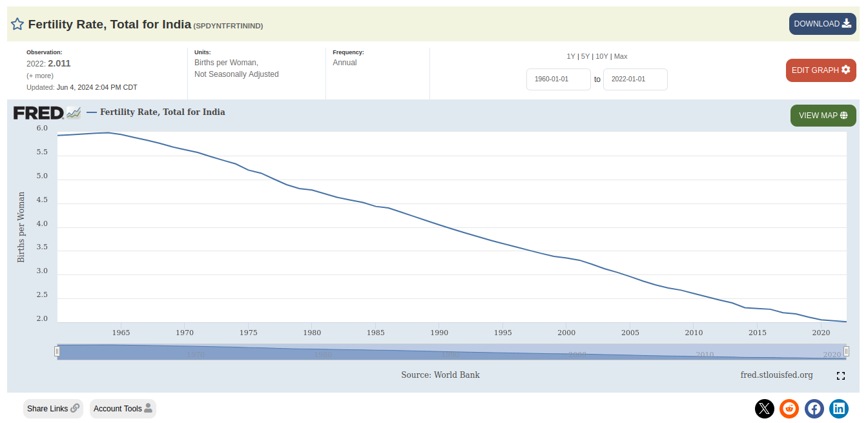Image resolution: width=868 pixels, height=423 pixels.
Task: Share on Reddit icon
Action: [789, 408]
